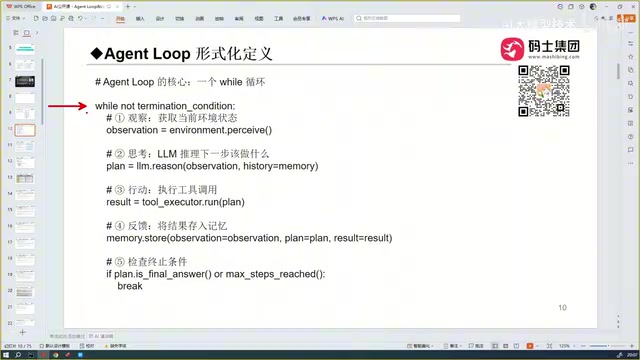The image size is (640, 360).
Task: Click the plus icon to add a new slide
Action: click(22, 333)
